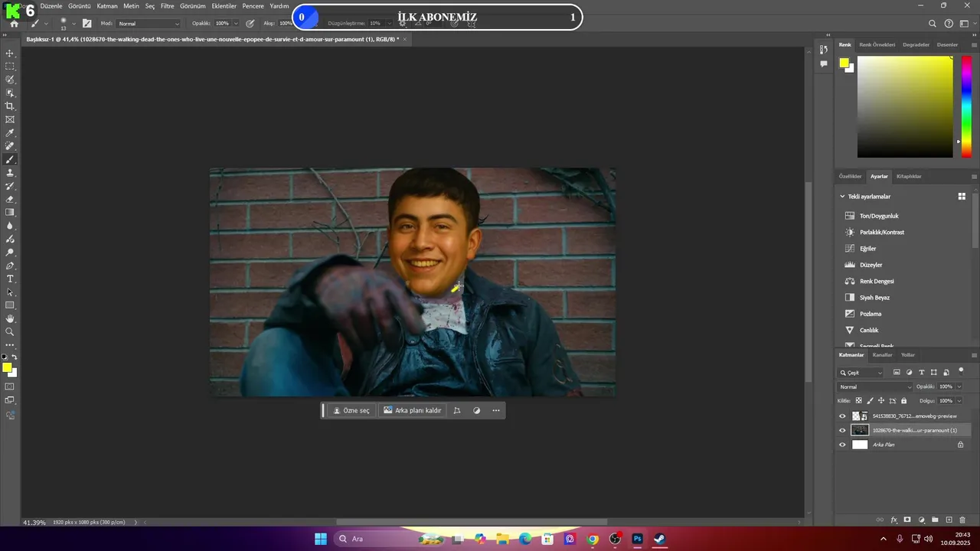
Task: Open the search icon at top right
Action: pyautogui.click(x=933, y=24)
